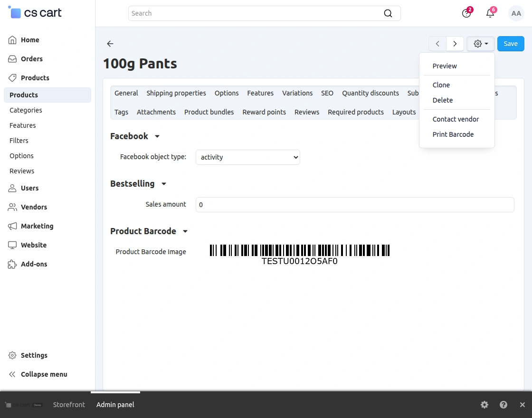Click bottom bar gear settings icon
This screenshot has width=532, height=418.
[484, 405]
